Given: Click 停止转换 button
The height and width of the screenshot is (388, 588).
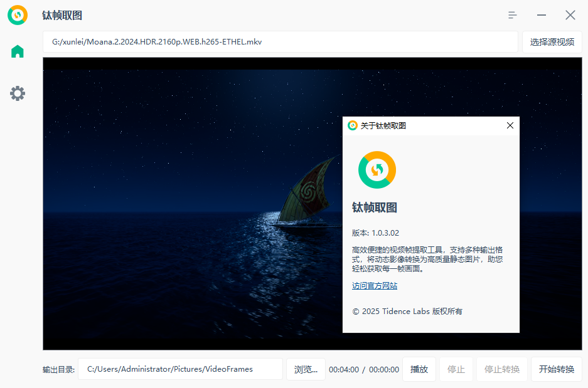Looking at the screenshot, I should 502,369.
